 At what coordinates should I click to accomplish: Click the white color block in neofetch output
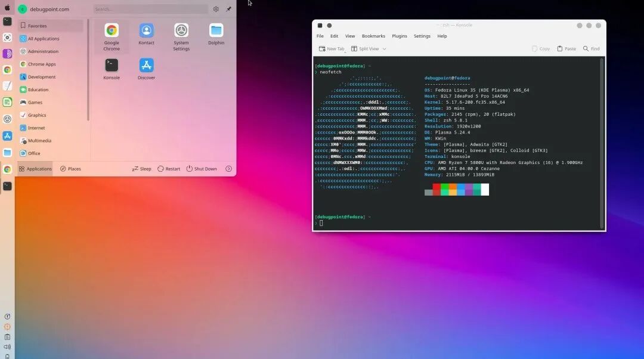click(485, 190)
